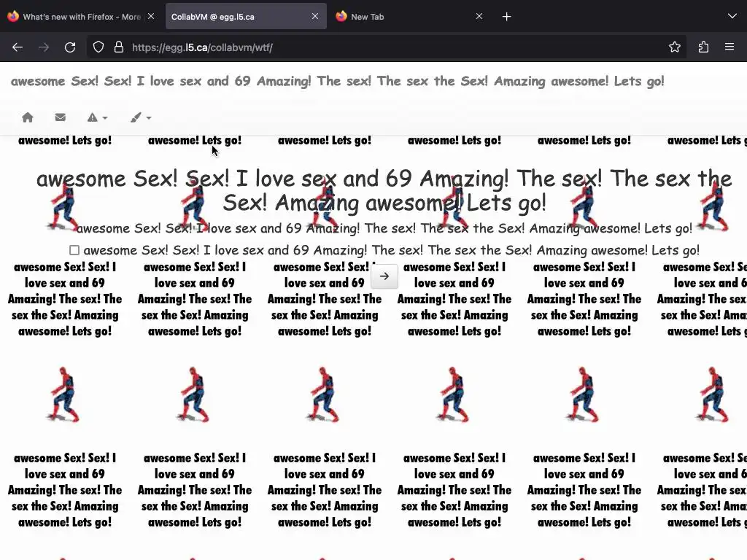Click the navbar brand title text

tap(337, 81)
